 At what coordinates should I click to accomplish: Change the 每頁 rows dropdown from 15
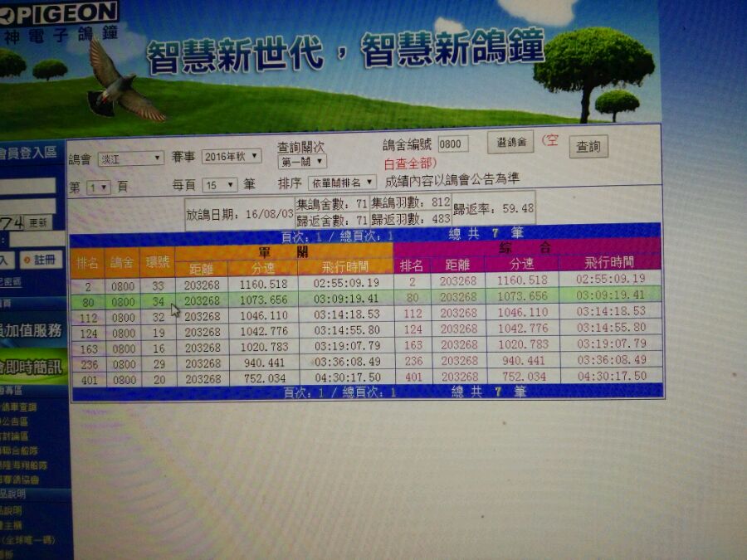[220, 185]
